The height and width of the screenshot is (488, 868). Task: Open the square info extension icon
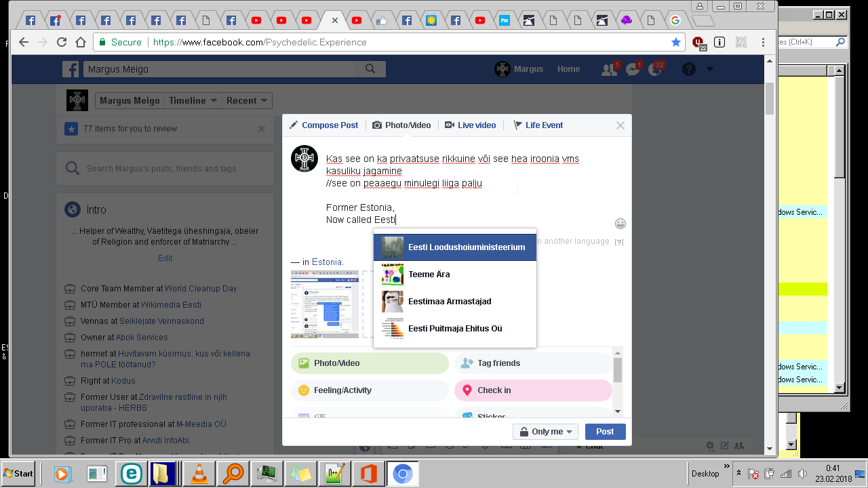click(x=719, y=42)
